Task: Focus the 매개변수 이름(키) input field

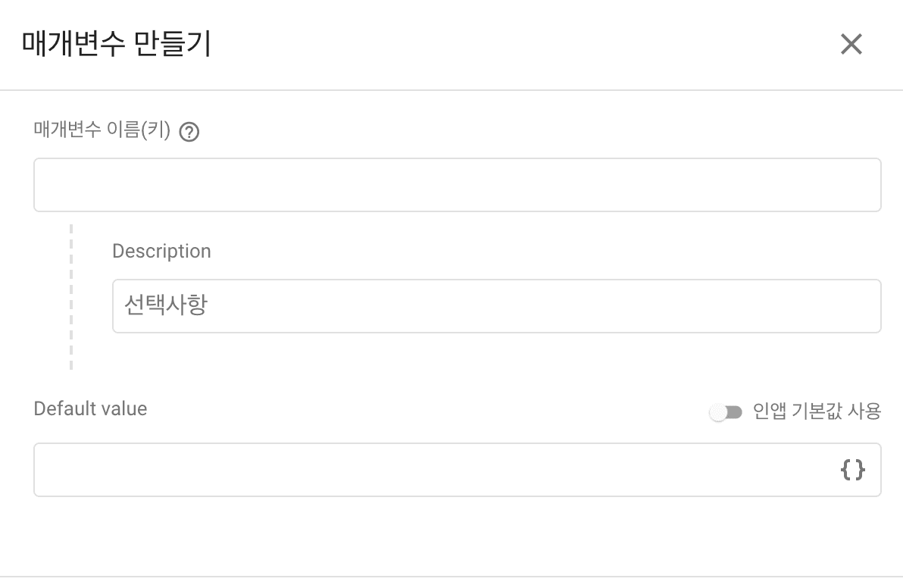Action: tap(458, 185)
